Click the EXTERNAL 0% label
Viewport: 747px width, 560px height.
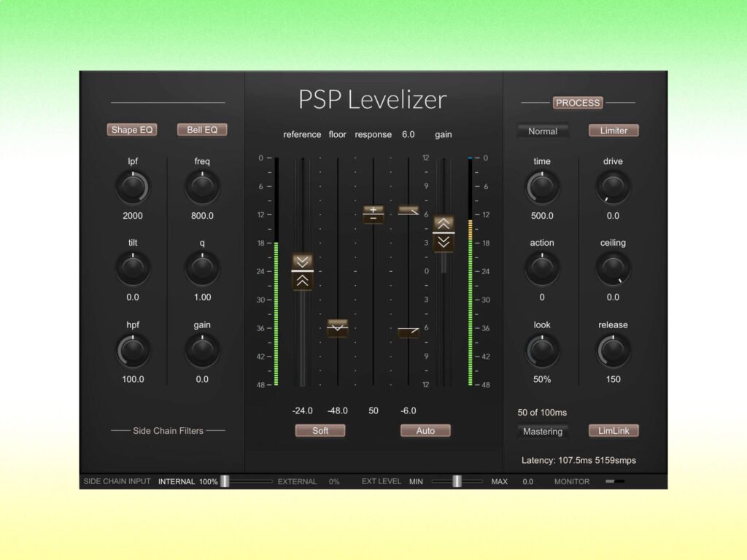pyautogui.click(x=309, y=481)
